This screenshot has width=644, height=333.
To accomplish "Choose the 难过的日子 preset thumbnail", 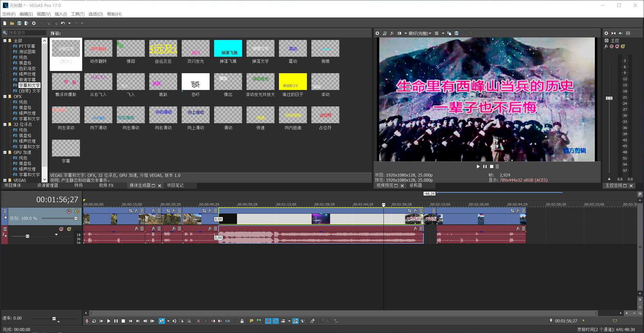I will click(293, 82).
